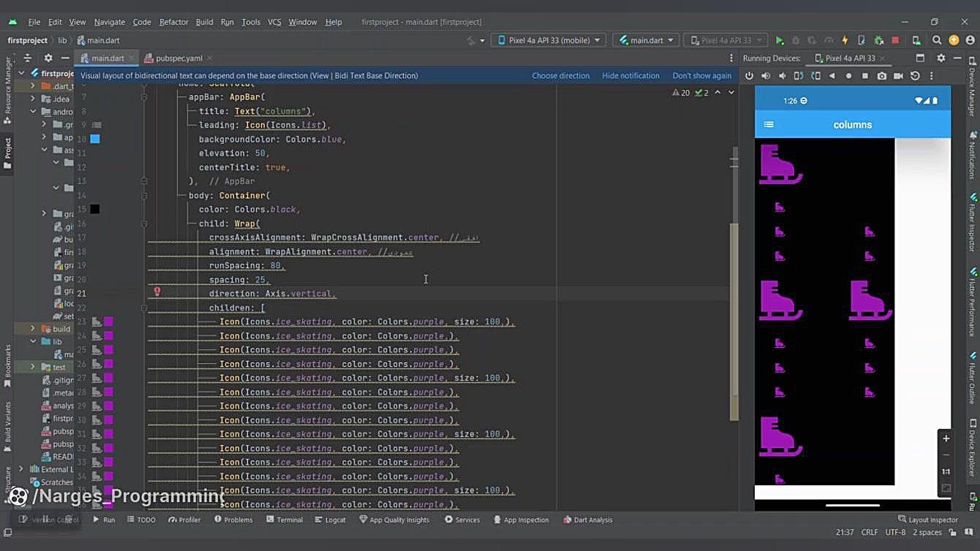Toggle the Build Variants side panel
980x551 pixels.
click(7, 426)
